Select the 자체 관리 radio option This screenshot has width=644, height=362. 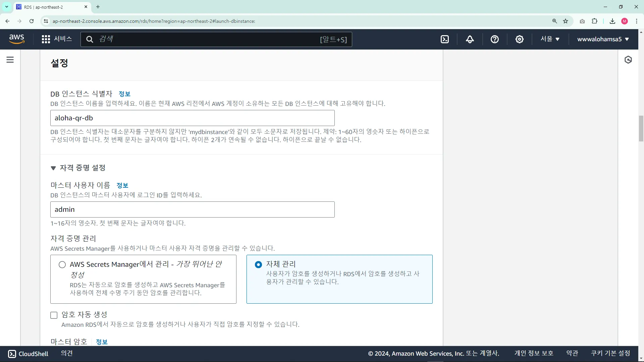point(258,264)
